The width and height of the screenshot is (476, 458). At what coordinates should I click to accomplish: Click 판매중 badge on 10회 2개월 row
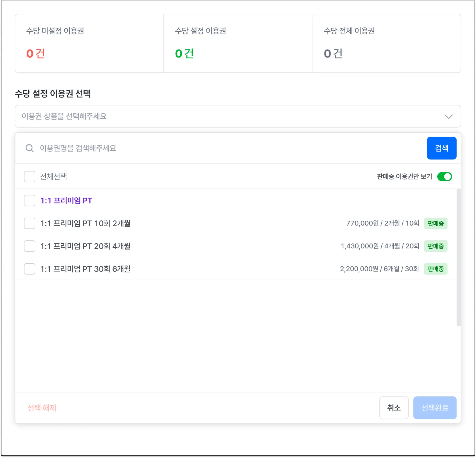[436, 223]
